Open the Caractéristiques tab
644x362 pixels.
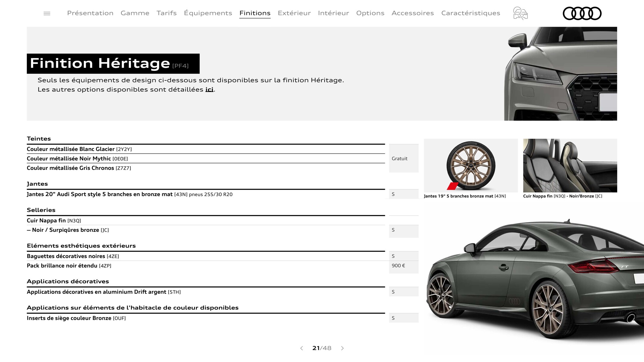[471, 13]
